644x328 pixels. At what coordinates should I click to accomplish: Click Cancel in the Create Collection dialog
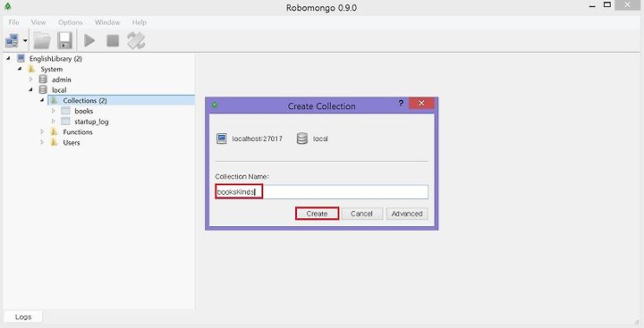point(362,214)
